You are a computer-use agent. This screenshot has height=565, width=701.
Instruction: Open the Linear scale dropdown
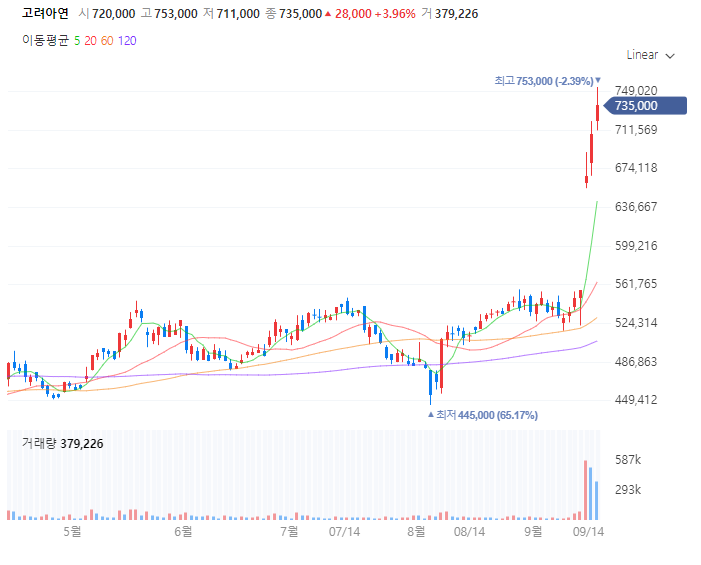point(650,55)
